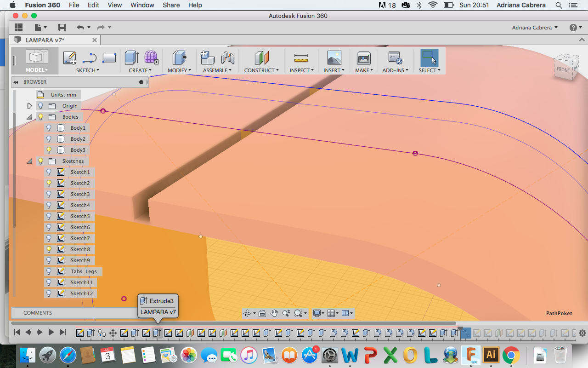Screen dimensions: 588x368
Task: Open the data panel grid icon
Action: click(18, 28)
